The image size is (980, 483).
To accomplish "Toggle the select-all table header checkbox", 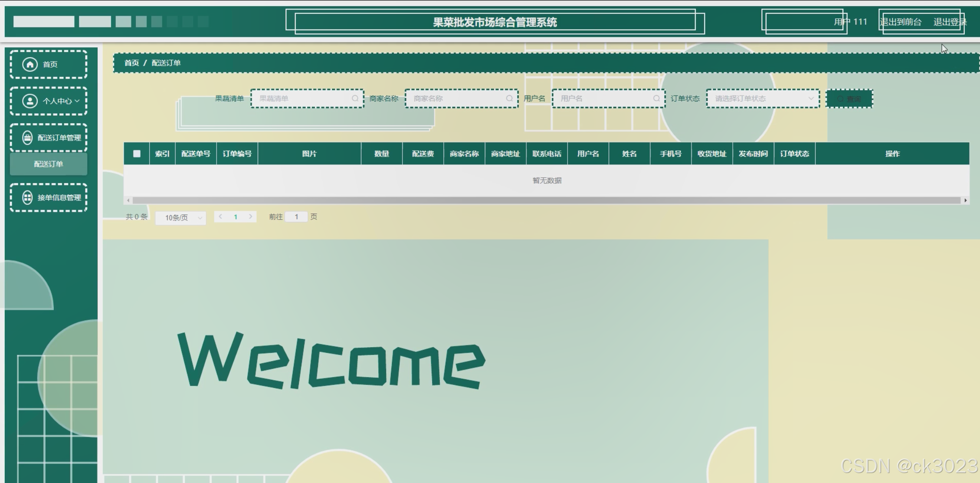I will [137, 154].
